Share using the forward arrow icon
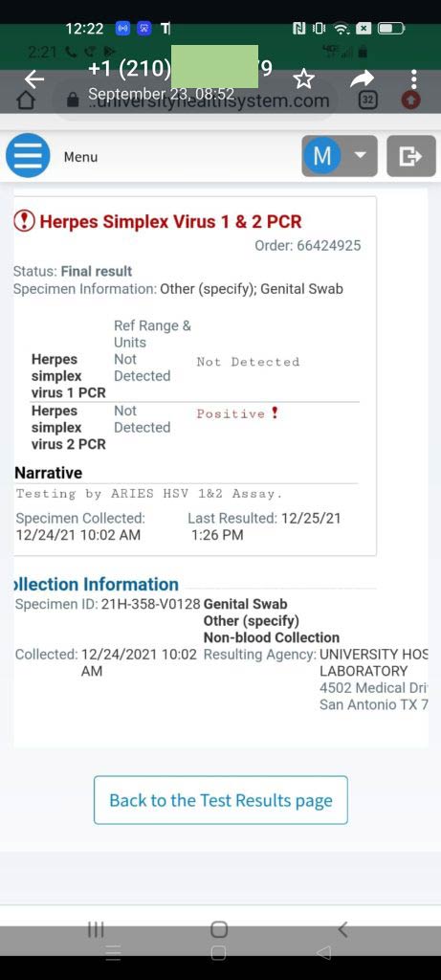 tap(362, 78)
